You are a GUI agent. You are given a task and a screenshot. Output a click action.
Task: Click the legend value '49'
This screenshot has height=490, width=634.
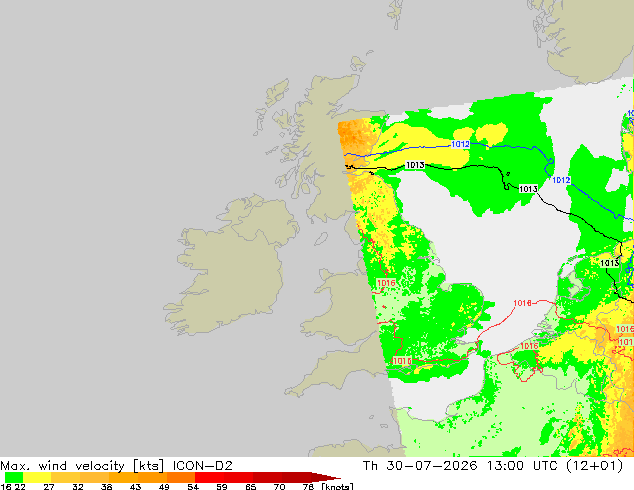(x=164, y=486)
